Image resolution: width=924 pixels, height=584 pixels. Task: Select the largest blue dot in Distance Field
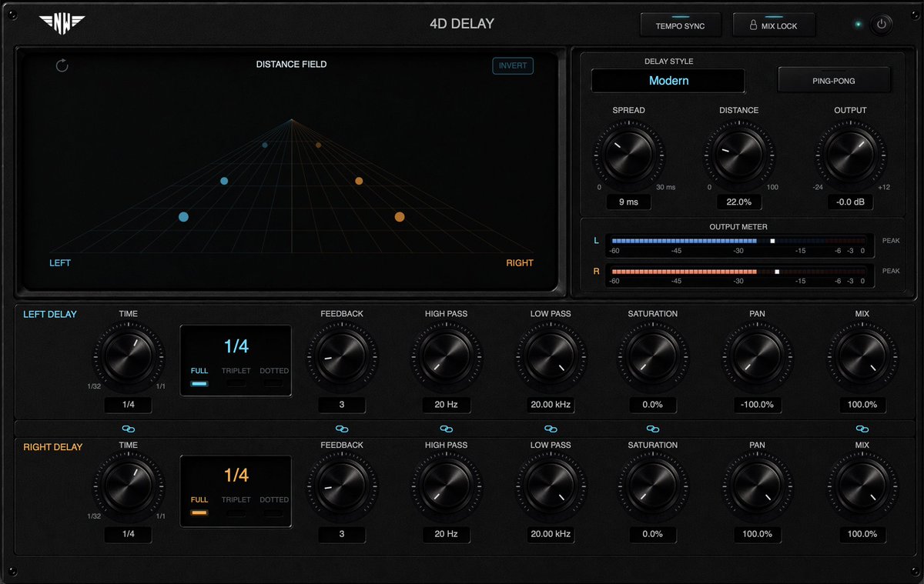click(183, 217)
